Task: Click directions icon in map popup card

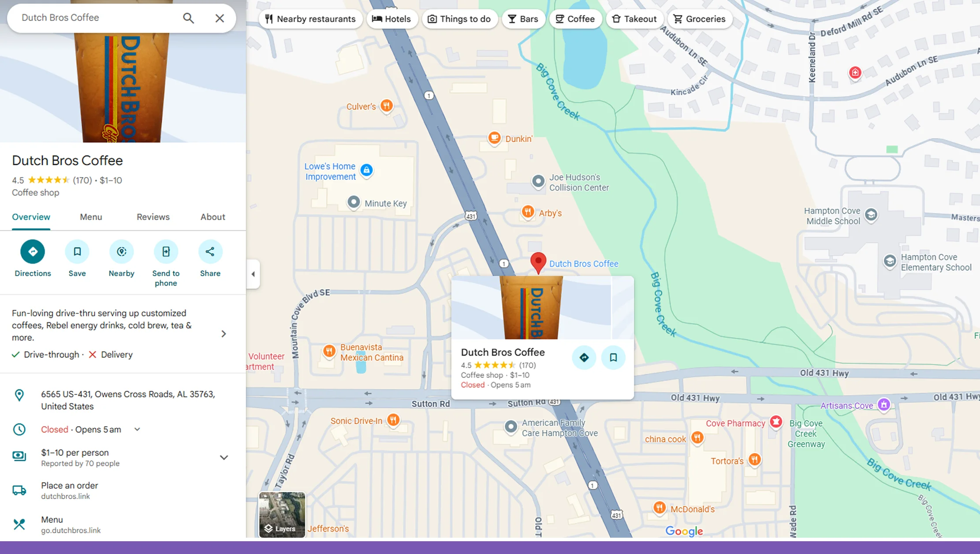Action: point(584,357)
